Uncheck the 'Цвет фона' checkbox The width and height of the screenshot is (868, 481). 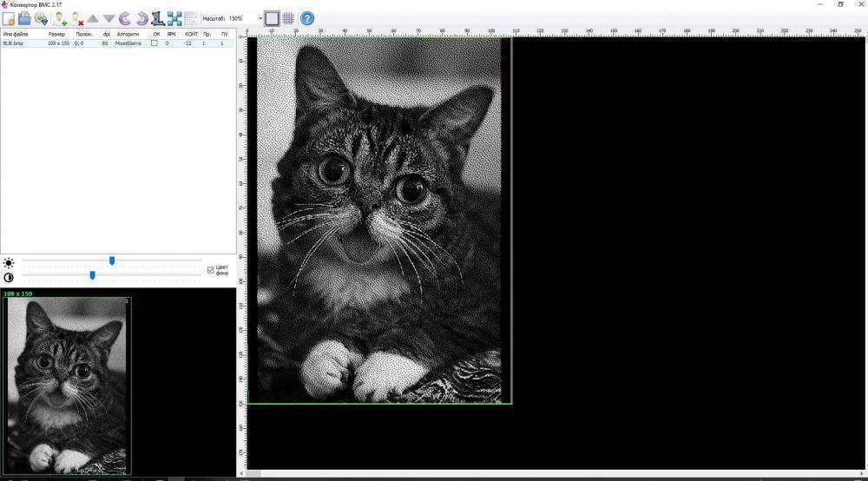[210, 270]
